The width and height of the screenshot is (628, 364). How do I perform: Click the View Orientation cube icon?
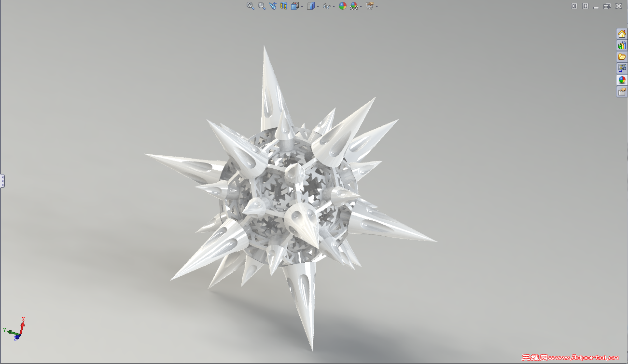coord(294,6)
